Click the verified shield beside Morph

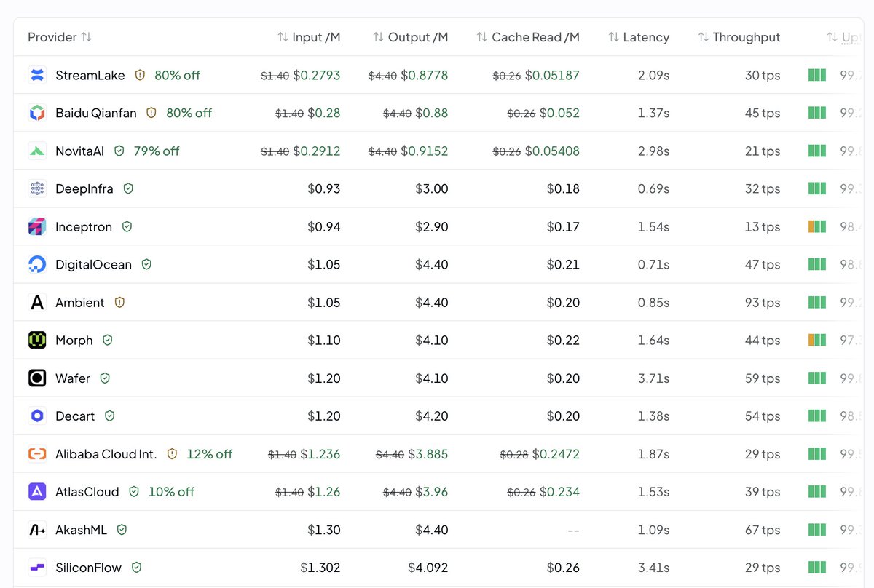(108, 340)
